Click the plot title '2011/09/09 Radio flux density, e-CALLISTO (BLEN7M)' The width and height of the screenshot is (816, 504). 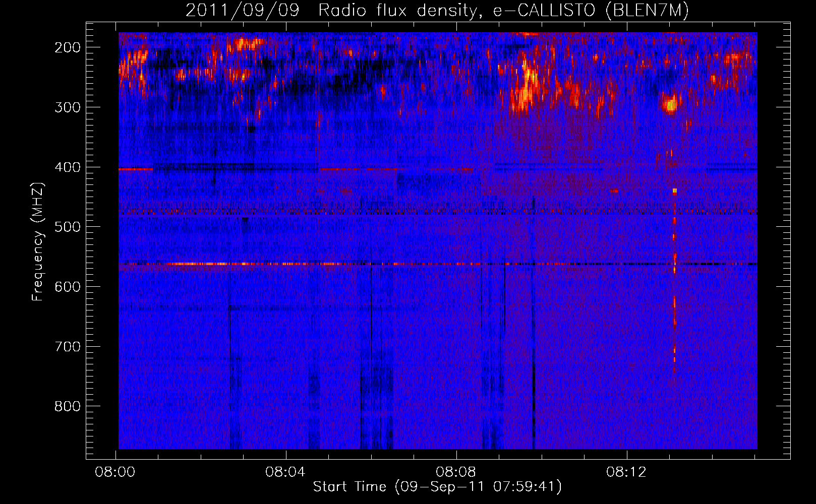[x=437, y=10]
